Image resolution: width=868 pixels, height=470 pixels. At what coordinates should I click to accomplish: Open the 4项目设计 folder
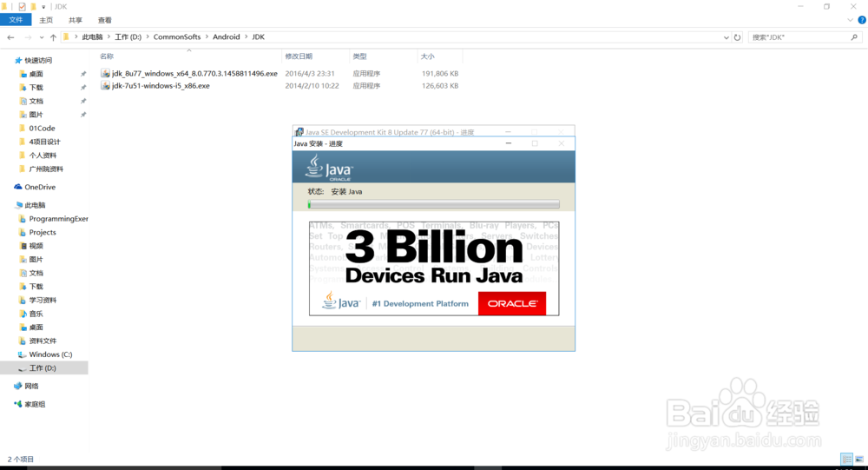[x=44, y=142]
